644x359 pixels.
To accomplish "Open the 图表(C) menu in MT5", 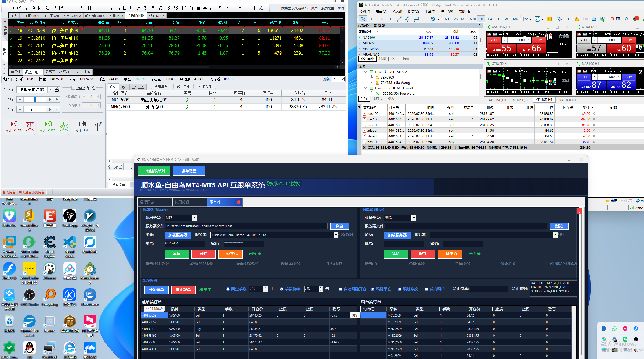I will [413, 12].
